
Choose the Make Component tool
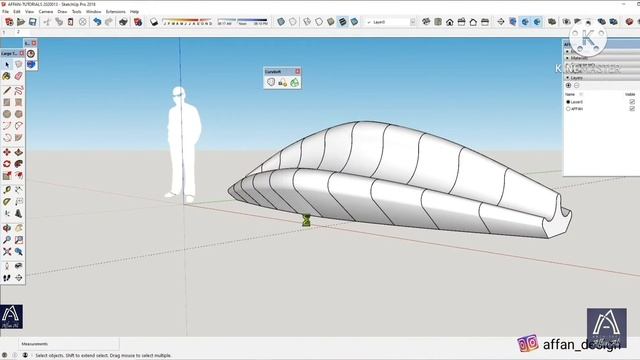[x=18, y=64]
